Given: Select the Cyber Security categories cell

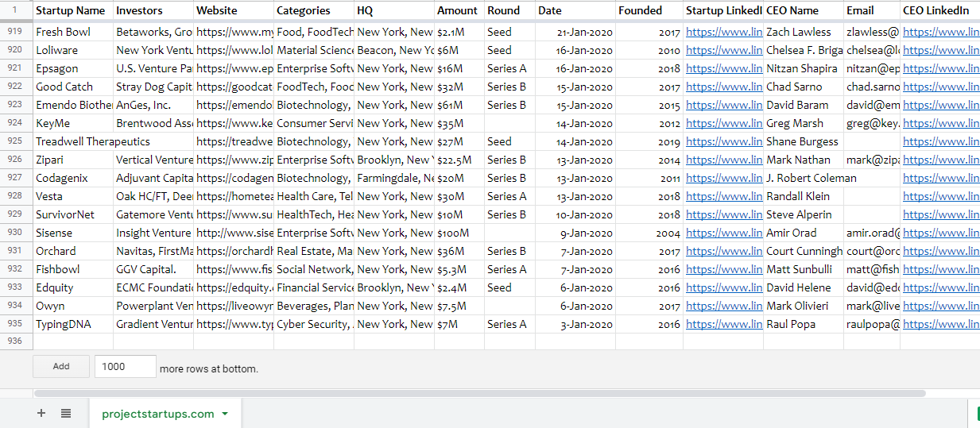Looking at the screenshot, I should coord(314,324).
